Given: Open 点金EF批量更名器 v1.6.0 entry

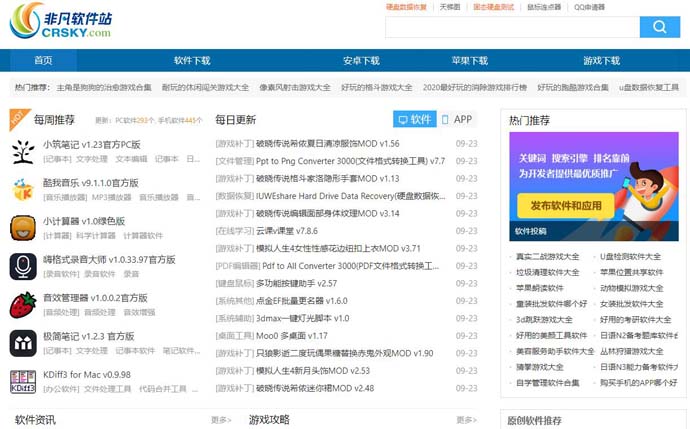Looking at the screenshot, I should 302,301.
